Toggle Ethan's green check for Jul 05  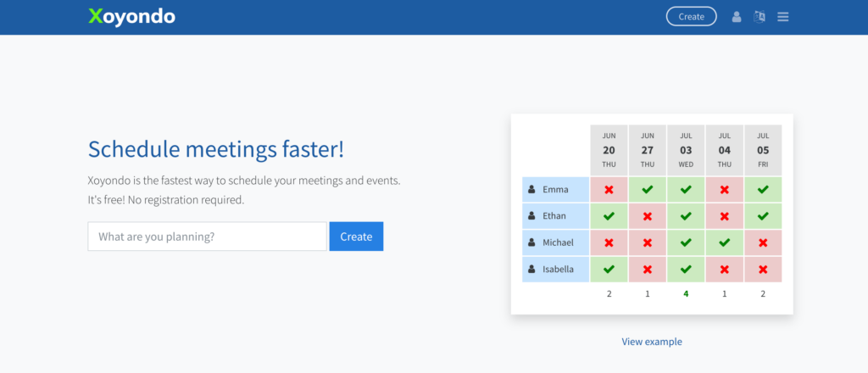click(763, 216)
